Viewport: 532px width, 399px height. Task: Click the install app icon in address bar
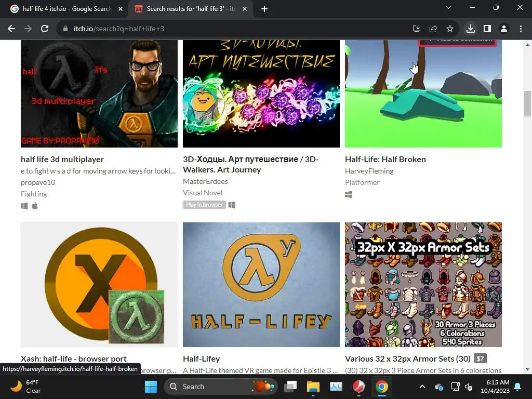point(416,29)
